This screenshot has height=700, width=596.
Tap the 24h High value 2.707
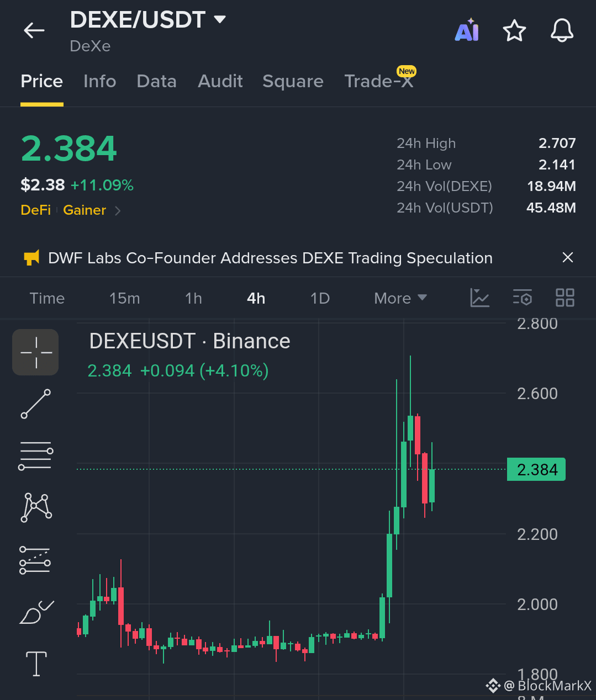point(557,143)
